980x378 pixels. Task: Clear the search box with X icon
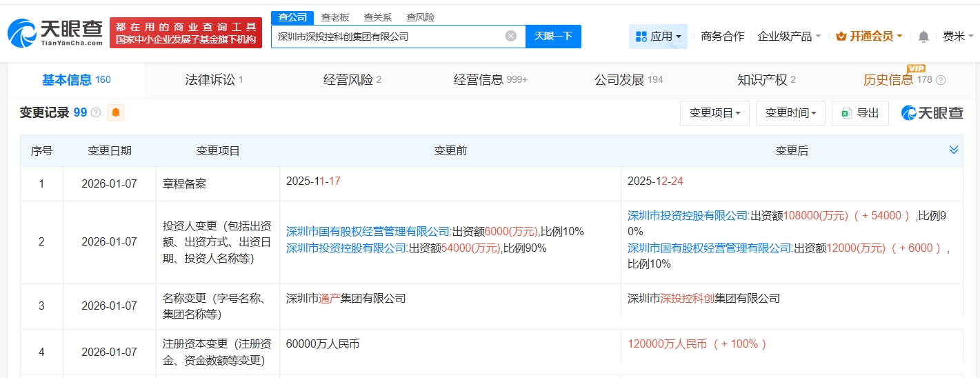510,37
